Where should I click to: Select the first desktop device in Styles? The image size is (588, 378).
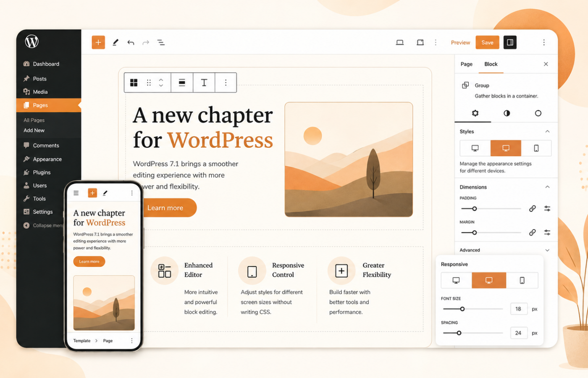coord(475,148)
